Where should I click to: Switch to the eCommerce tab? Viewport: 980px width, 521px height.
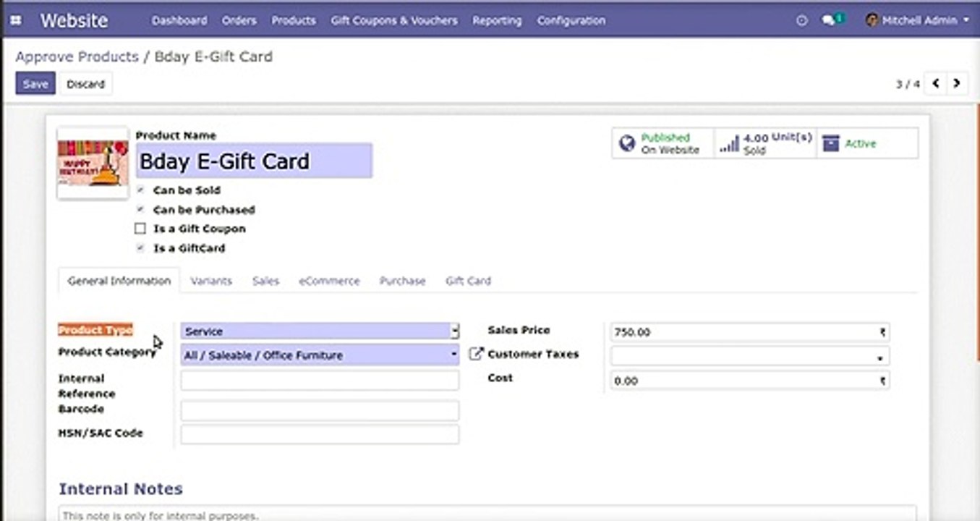[329, 281]
